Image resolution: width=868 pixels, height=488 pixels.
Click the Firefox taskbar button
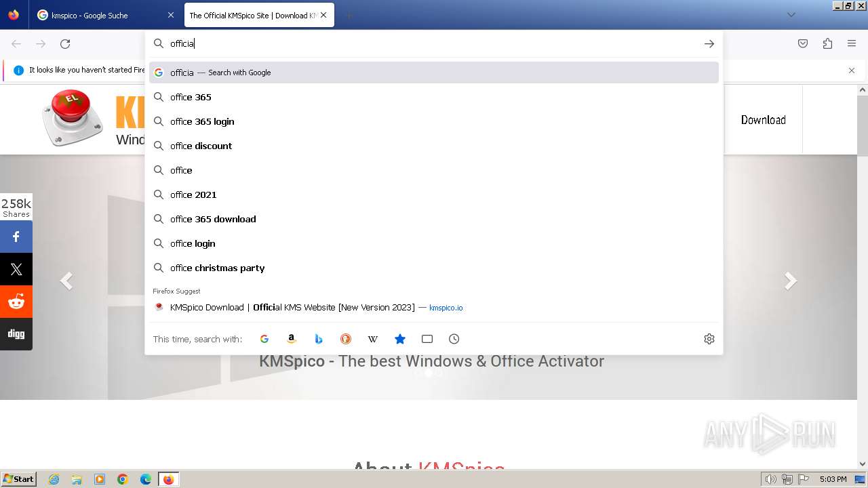point(169,479)
